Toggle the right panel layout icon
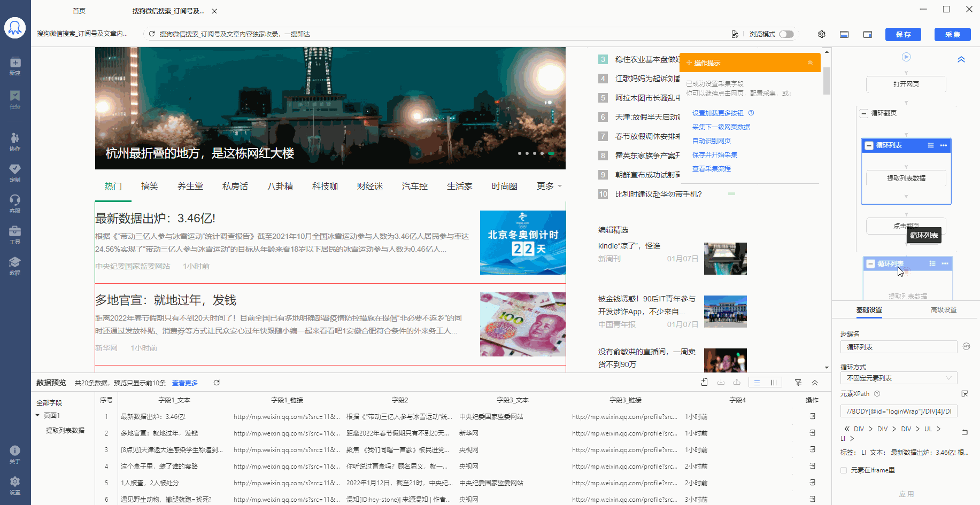980x505 pixels. tap(868, 34)
